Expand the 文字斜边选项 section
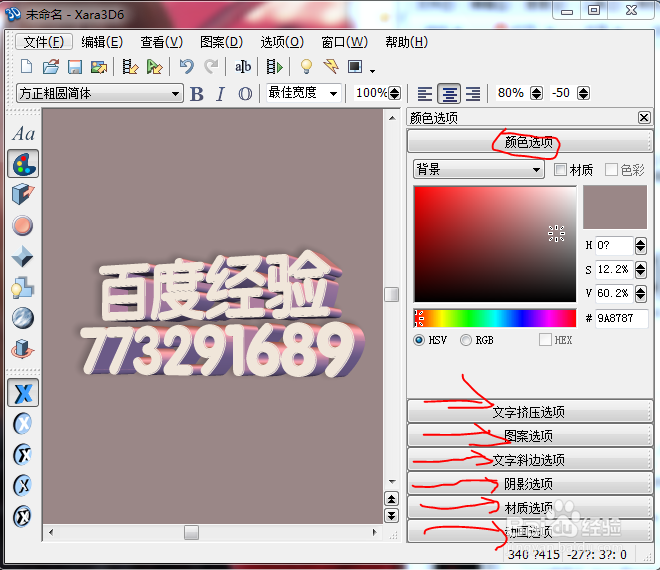The image size is (660, 570). click(530, 460)
